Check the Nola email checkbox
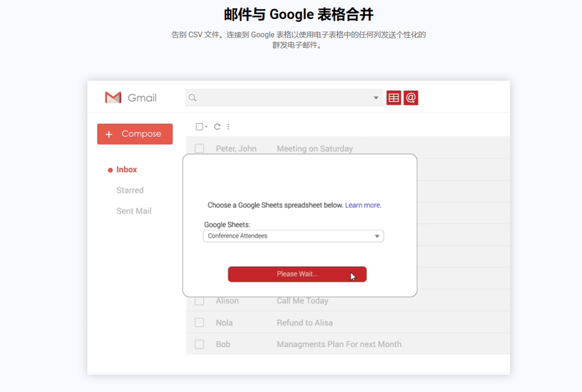This screenshot has width=582, height=392. (x=200, y=322)
